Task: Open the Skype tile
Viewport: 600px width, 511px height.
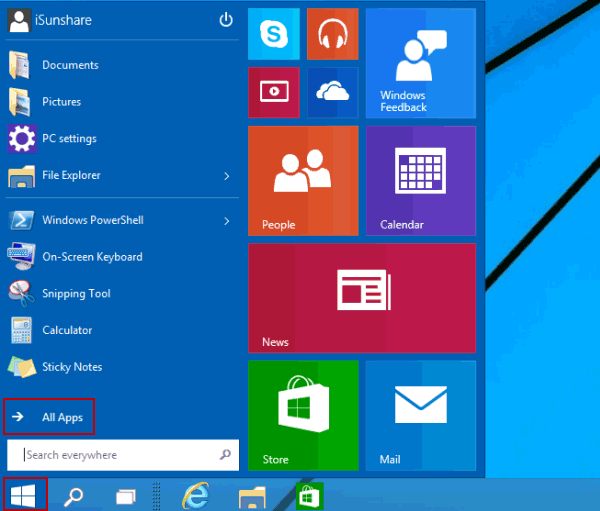Action: coord(274,34)
